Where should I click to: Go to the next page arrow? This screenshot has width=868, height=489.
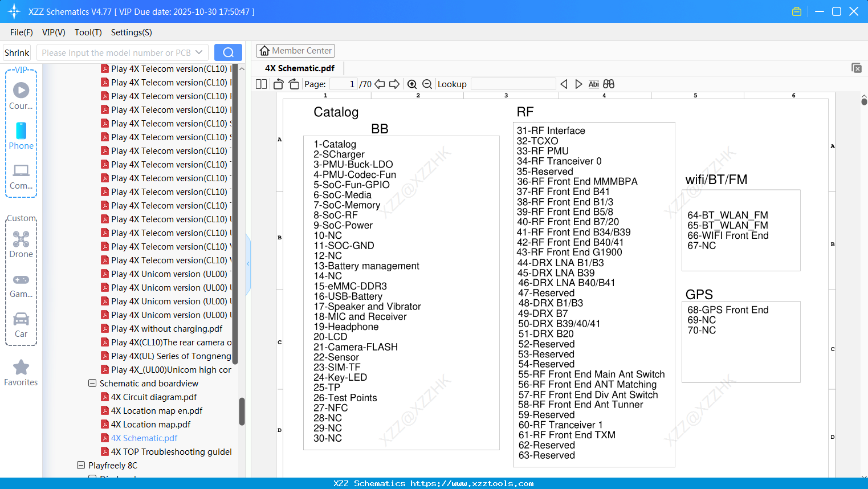pos(394,84)
